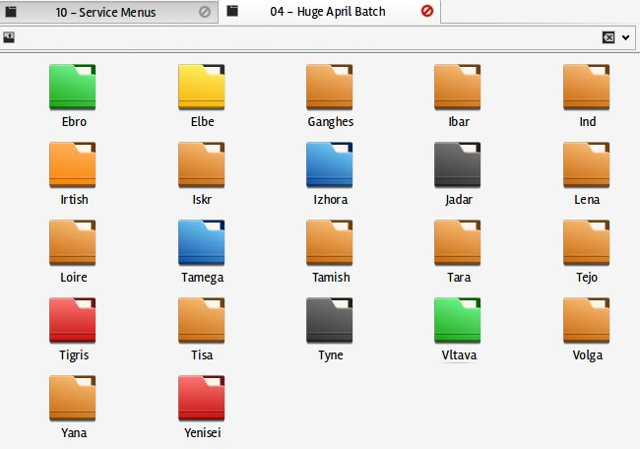Image resolution: width=640 pixels, height=449 pixels.
Task: Select the Ganghes folder
Action: click(x=329, y=87)
